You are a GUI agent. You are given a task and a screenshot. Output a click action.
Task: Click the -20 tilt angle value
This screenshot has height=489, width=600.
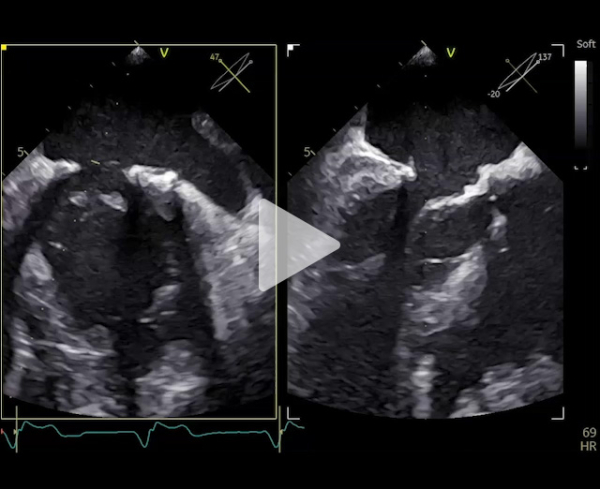(x=495, y=93)
